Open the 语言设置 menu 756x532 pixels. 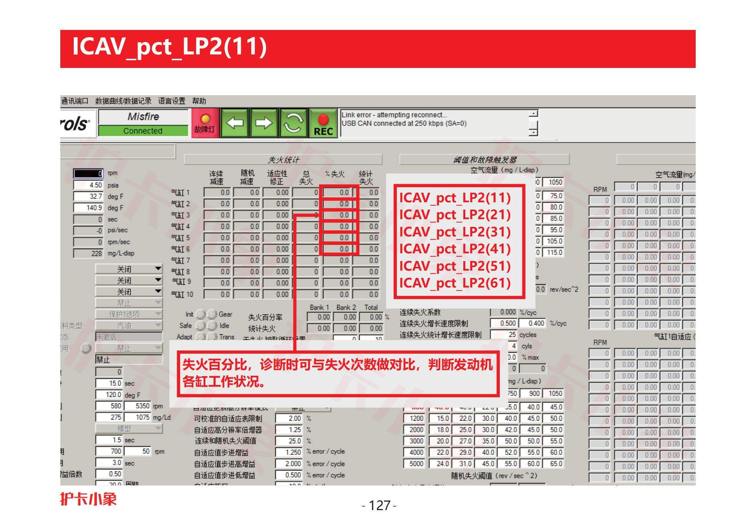pyautogui.click(x=171, y=101)
